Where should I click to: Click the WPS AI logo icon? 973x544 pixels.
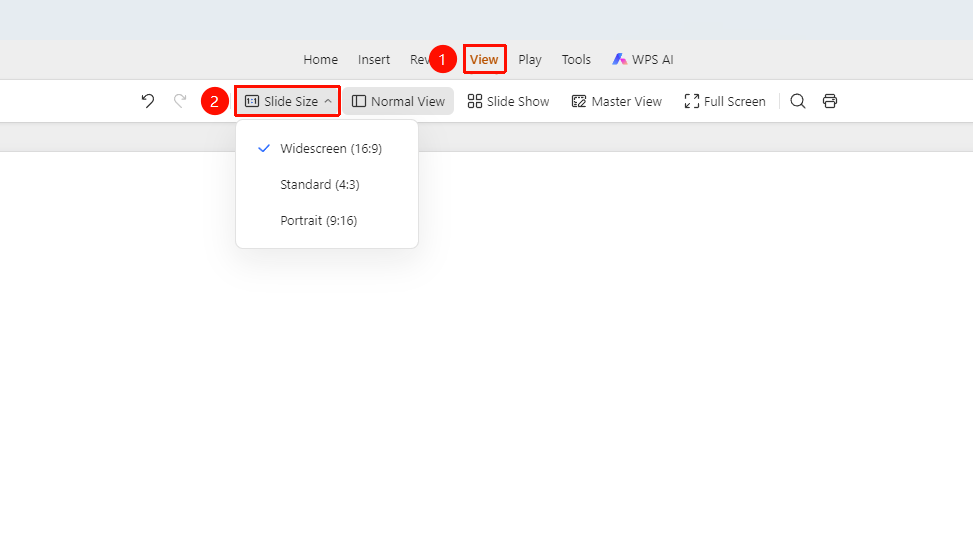click(x=619, y=60)
